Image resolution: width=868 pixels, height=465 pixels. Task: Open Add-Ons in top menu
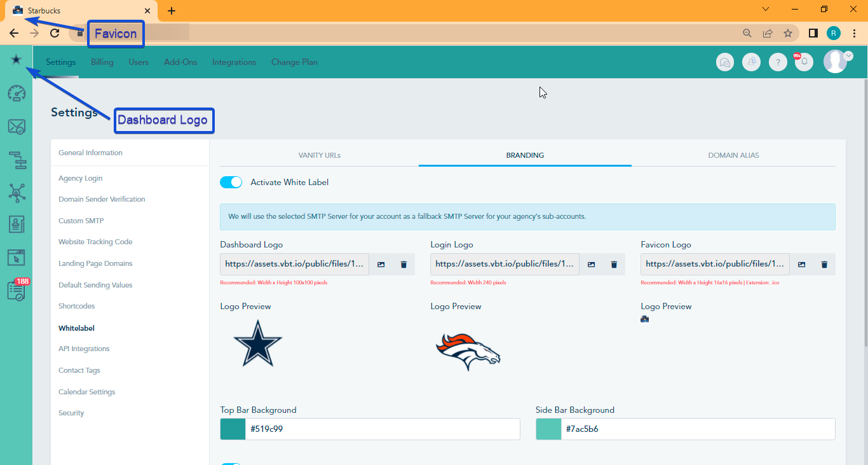180,62
